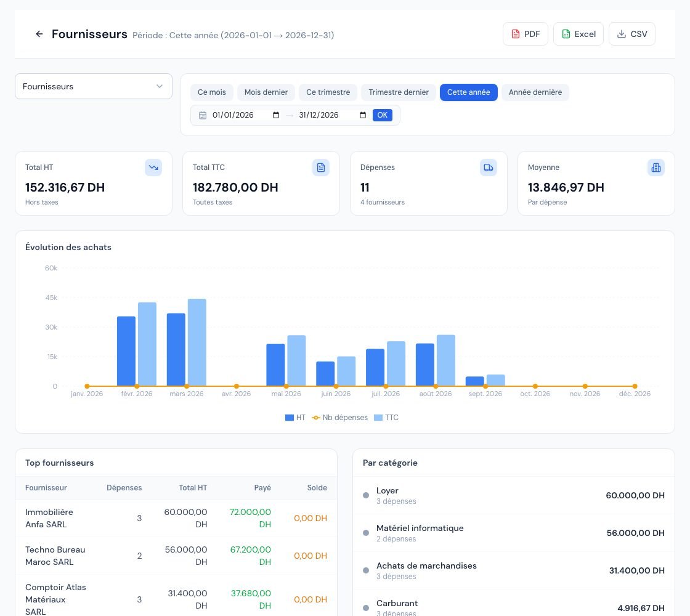Screen dimensions: 690x616
Task: Select the Techno Bureau Maroc SARL row
Action: point(176,556)
